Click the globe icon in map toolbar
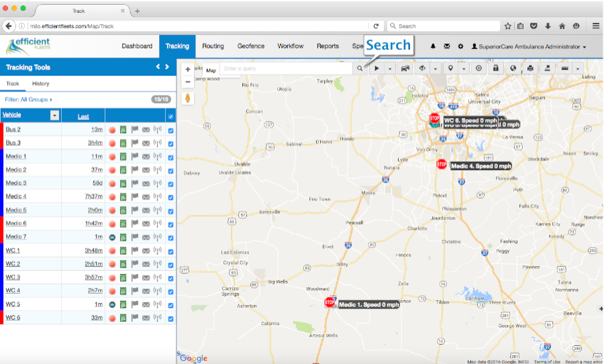This screenshot has height=364, width=604. (513, 68)
